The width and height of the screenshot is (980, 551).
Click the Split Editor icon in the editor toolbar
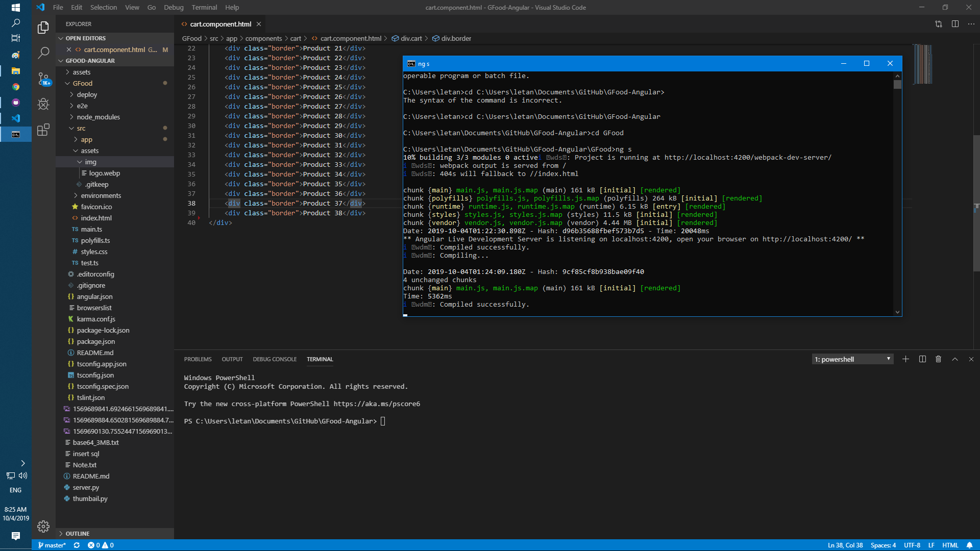955,24
